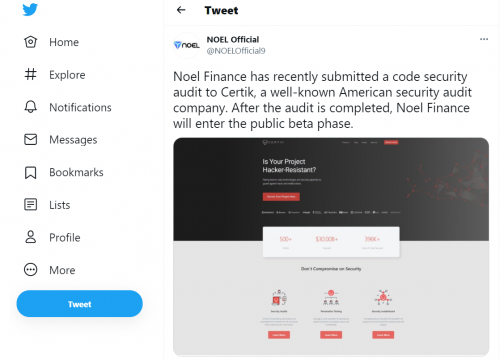The height and width of the screenshot is (360, 500).
Task: Select the Bookmarks menu label
Action: 76,172
